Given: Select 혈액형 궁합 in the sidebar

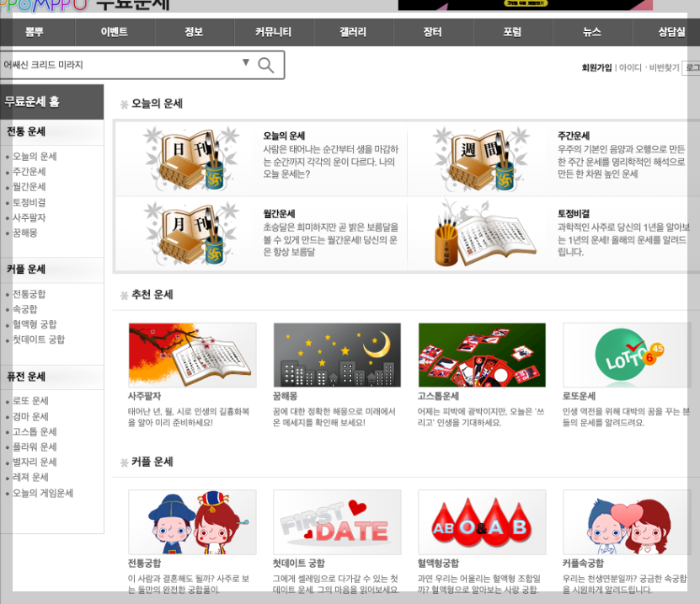Looking at the screenshot, I should point(35,324).
